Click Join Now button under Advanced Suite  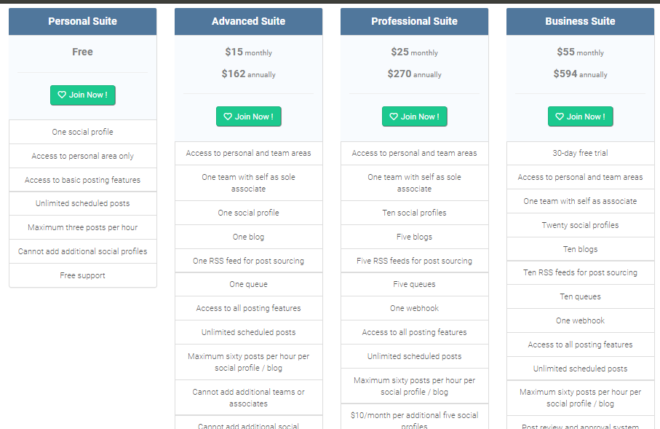248,117
